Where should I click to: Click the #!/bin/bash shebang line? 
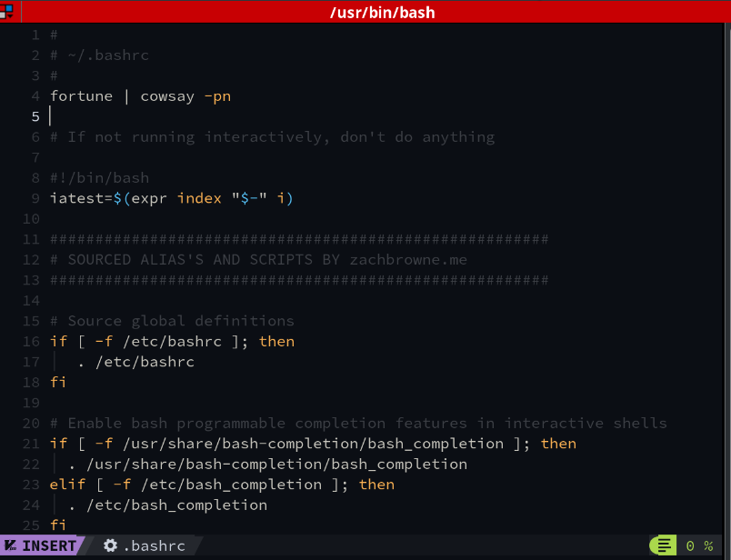(99, 177)
